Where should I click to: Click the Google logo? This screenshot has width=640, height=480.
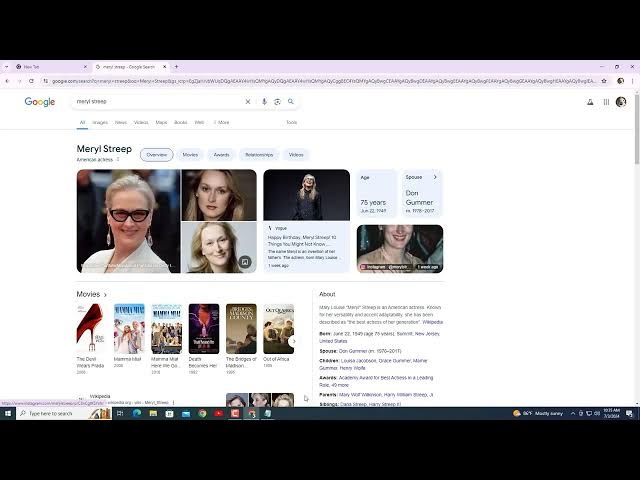click(x=40, y=101)
